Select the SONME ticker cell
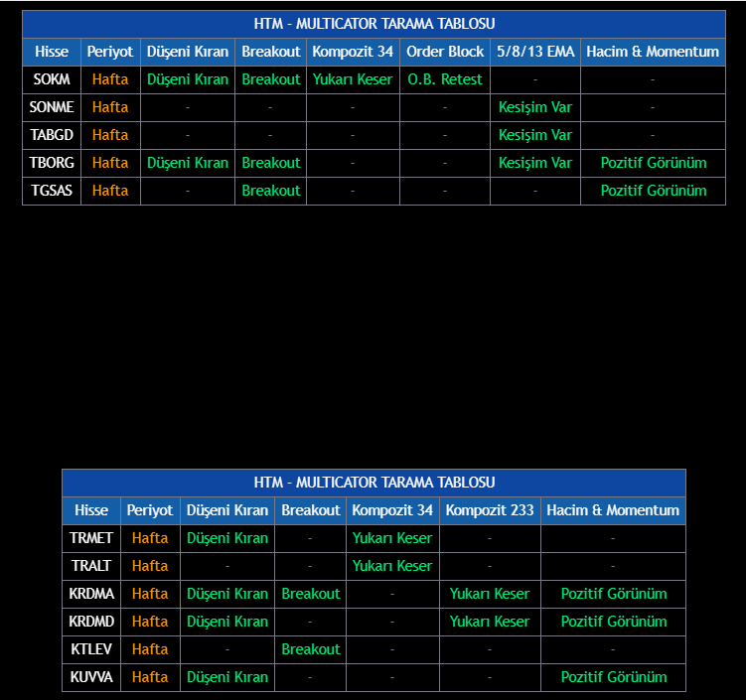The image size is (746, 700). pos(52,107)
